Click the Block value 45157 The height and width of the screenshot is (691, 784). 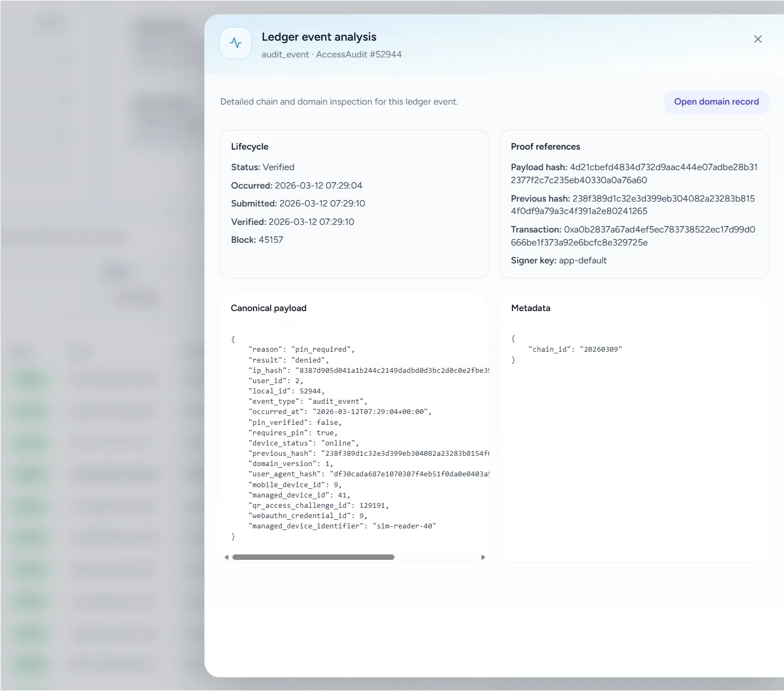[273, 239]
